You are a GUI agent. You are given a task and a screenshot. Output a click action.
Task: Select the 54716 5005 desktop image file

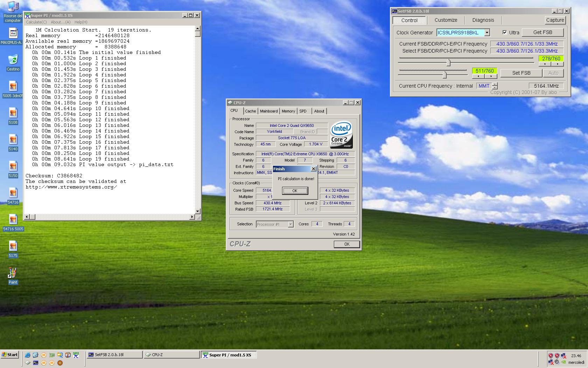13,223
